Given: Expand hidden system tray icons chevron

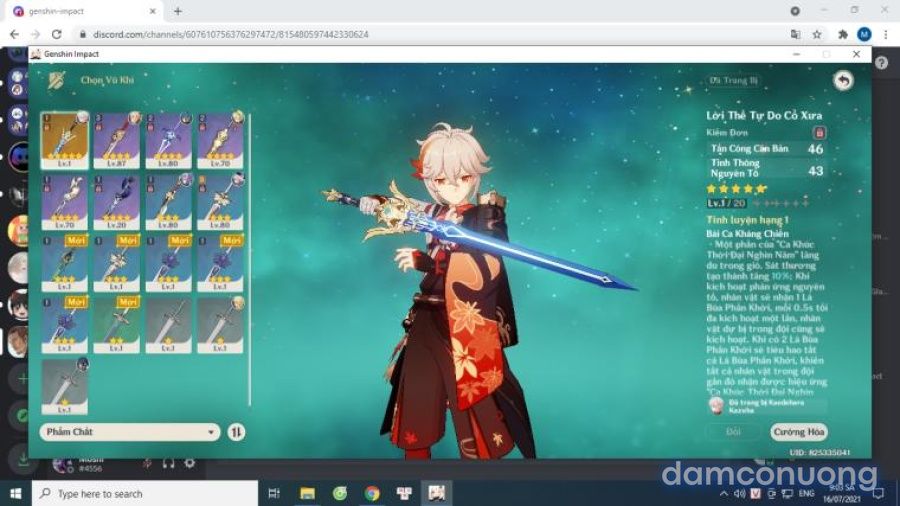Looking at the screenshot, I should click(724, 493).
